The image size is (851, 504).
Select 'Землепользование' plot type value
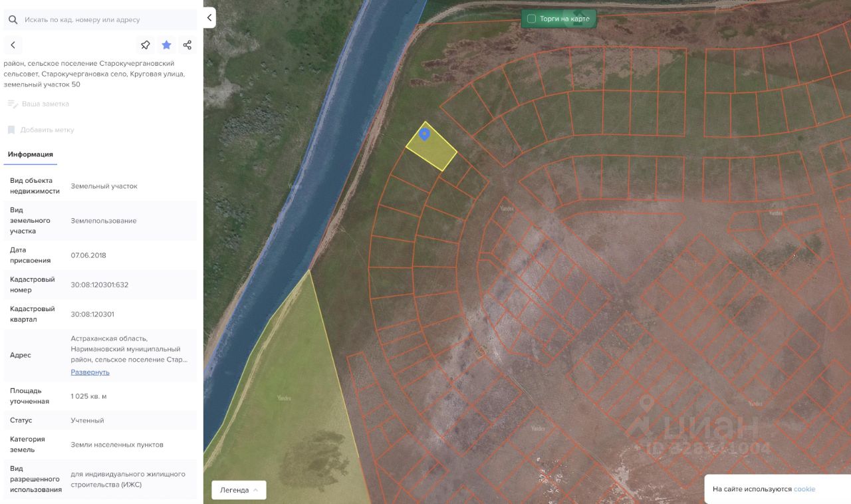click(104, 221)
